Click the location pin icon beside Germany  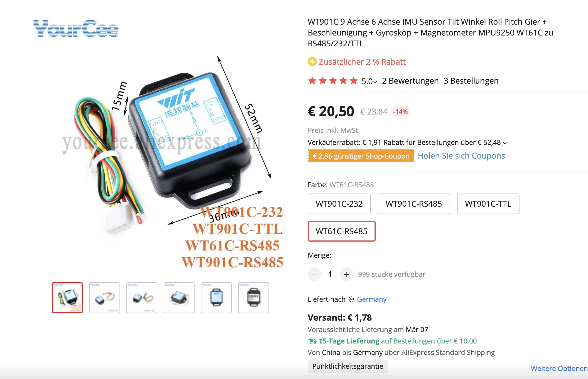pyautogui.click(x=351, y=299)
